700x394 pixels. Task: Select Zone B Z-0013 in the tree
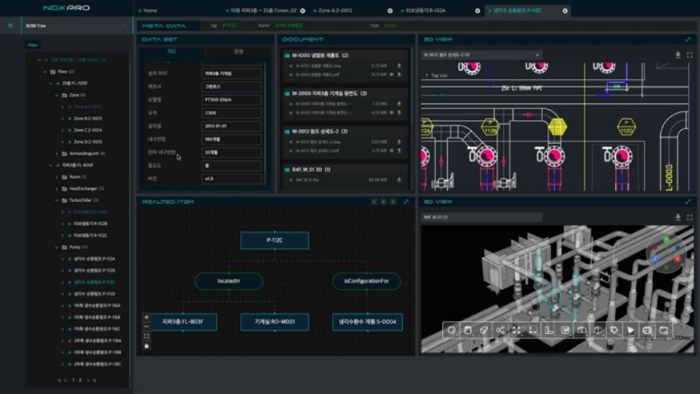point(88,119)
